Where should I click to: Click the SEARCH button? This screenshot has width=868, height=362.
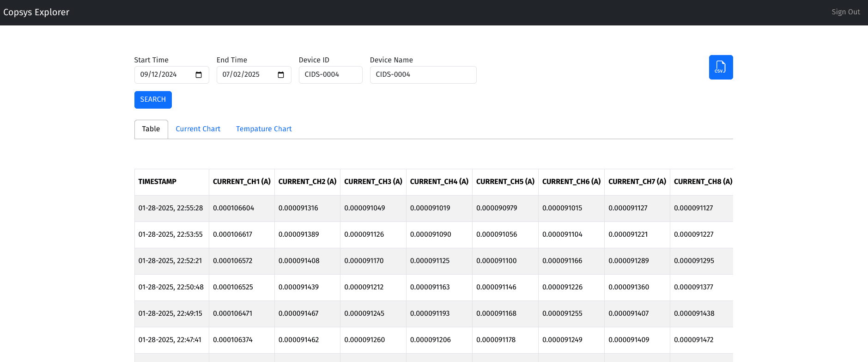(153, 100)
